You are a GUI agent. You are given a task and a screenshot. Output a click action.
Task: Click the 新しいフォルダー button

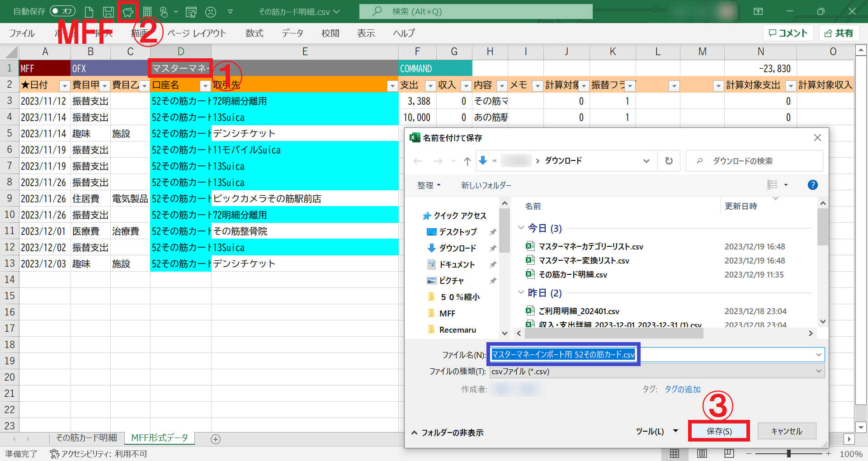point(486,185)
